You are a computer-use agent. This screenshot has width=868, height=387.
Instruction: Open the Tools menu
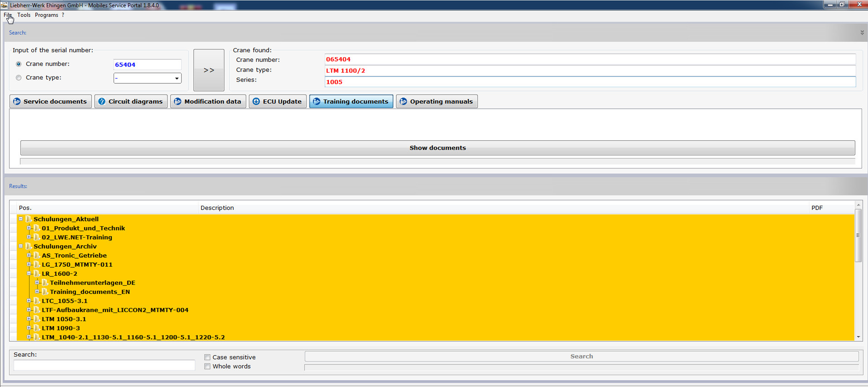click(x=24, y=15)
